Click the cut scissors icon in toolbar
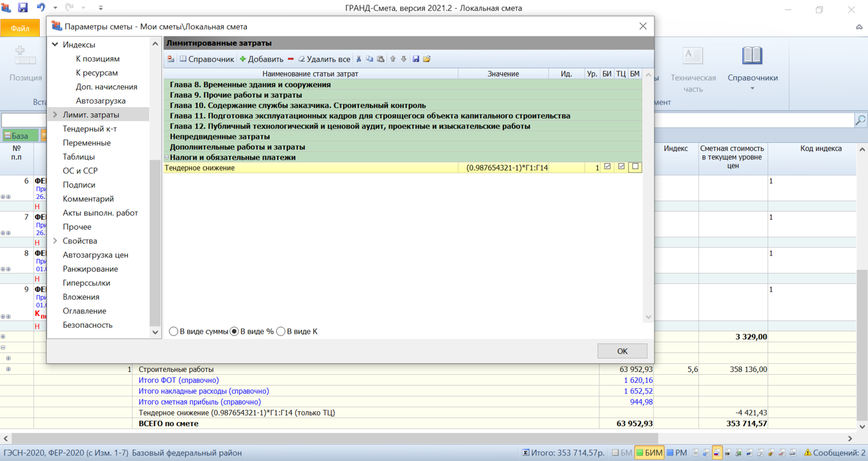Image resolution: width=868 pixels, height=461 pixels. 359,59
